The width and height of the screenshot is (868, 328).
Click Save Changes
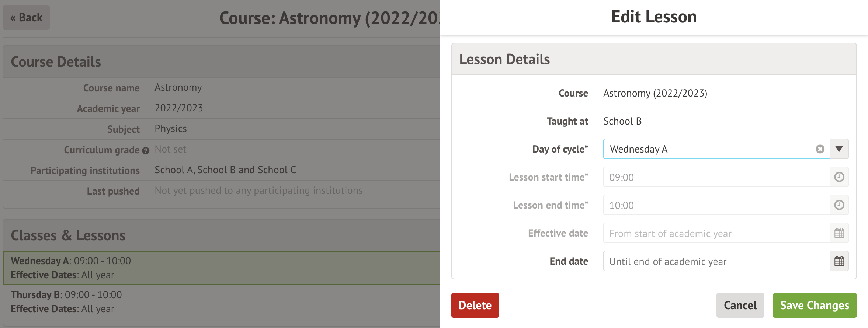[x=815, y=305]
